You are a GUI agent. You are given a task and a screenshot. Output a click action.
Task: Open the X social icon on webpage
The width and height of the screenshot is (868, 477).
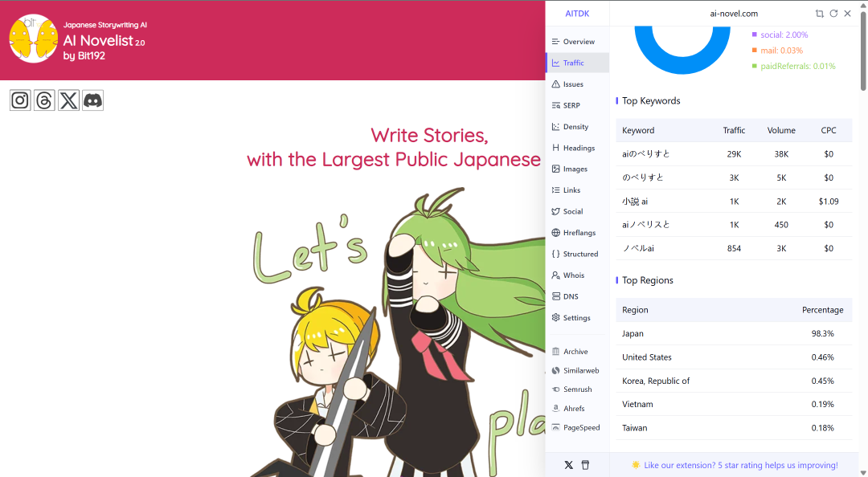click(68, 100)
